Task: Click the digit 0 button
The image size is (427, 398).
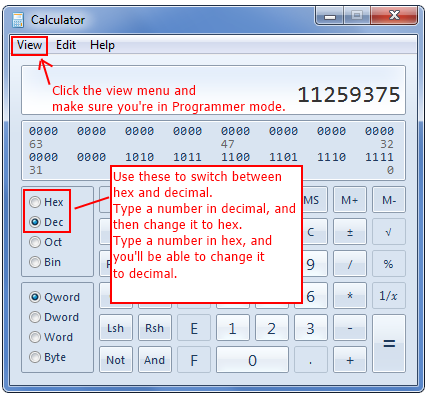Action: tap(252, 360)
